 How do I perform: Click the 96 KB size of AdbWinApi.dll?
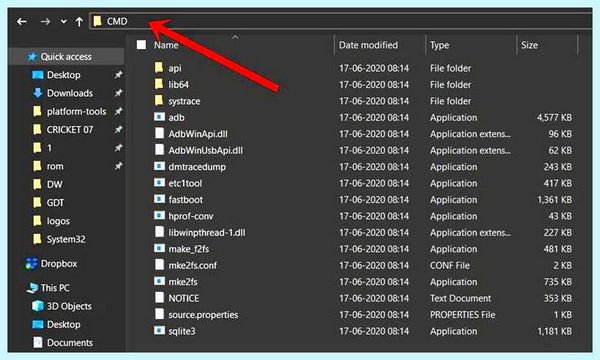[560, 134]
